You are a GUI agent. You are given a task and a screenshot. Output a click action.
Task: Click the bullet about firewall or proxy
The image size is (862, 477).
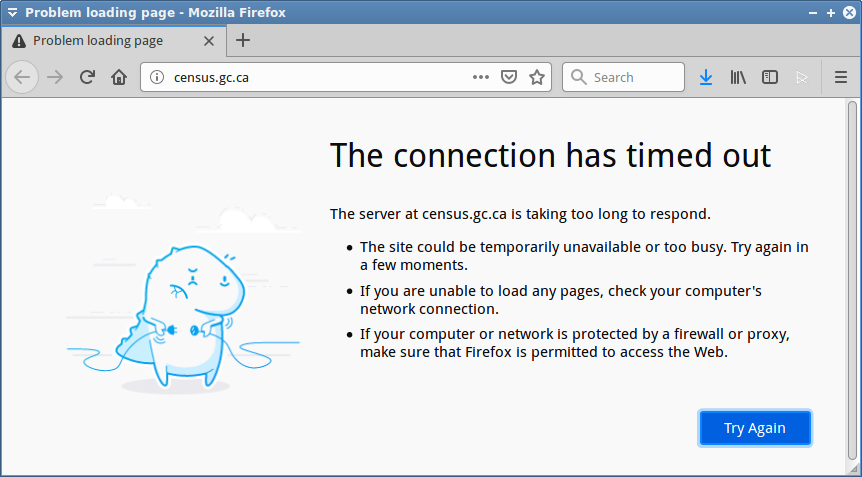pyautogui.click(x=574, y=343)
